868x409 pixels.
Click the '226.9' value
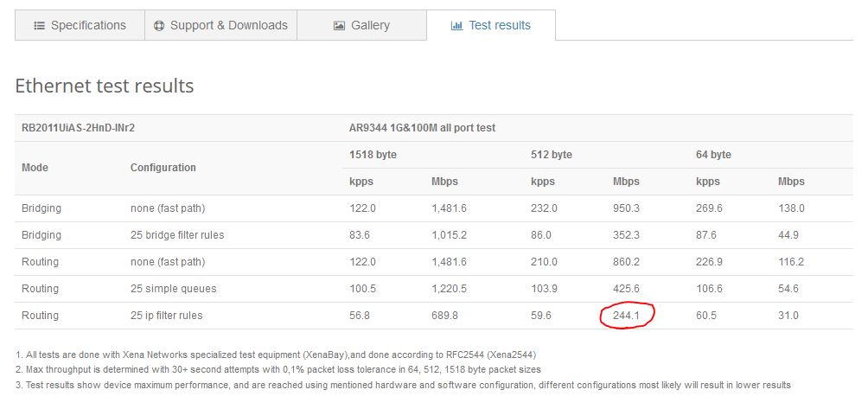pyautogui.click(x=709, y=262)
